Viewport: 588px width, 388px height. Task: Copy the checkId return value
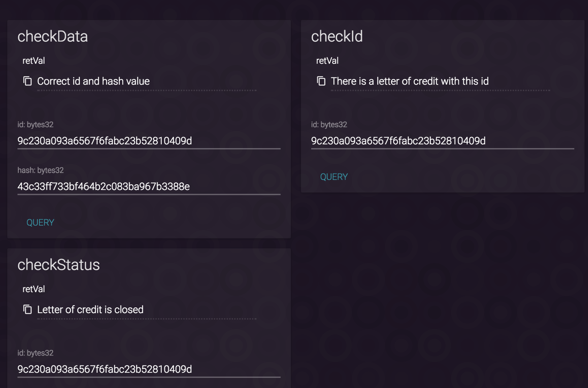[321, 81]
